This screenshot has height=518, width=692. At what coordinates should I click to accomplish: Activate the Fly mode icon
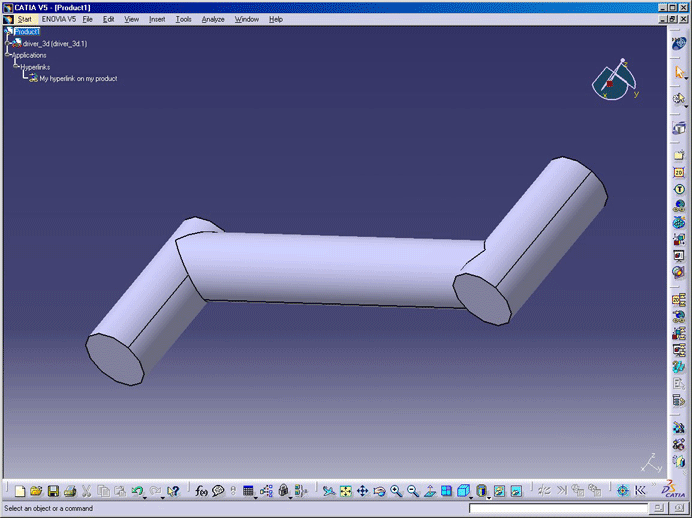tap(328, 491)
